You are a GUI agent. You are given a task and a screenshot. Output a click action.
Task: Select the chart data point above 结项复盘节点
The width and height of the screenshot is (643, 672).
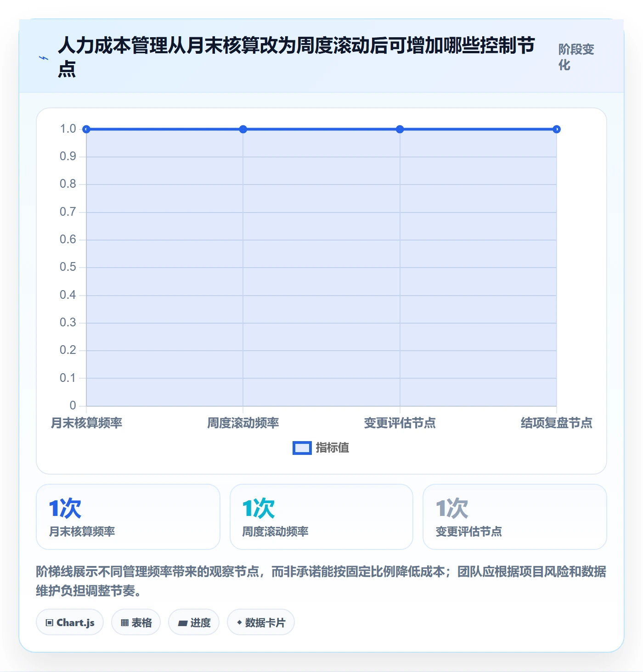coord(557,129)
